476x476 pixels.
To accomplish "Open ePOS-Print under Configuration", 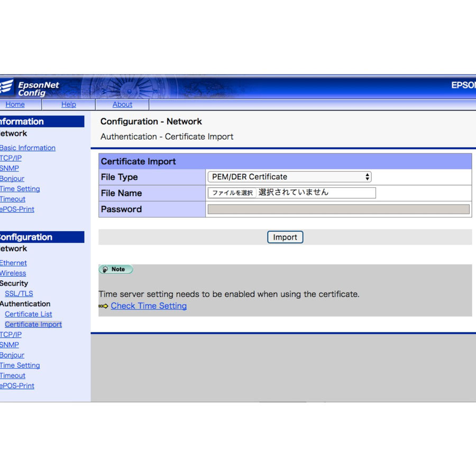I will 17,386.
